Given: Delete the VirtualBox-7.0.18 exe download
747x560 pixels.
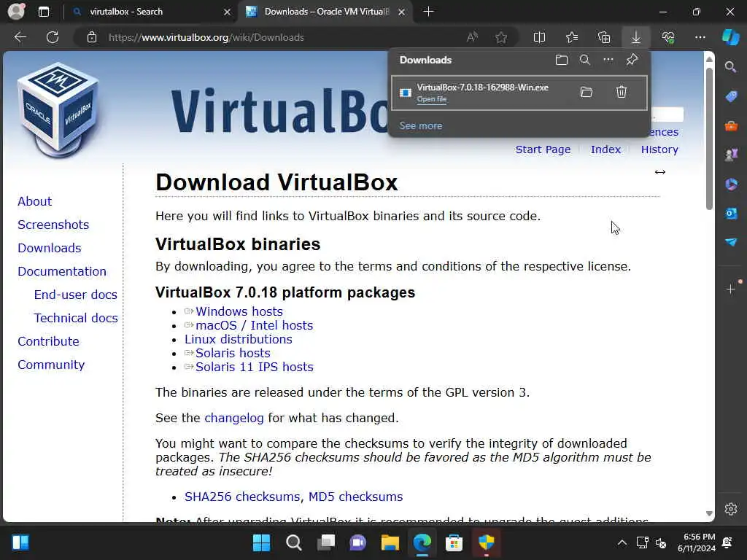Looking at the screenshot, I should pyautogui.click(x=622, y=92).
